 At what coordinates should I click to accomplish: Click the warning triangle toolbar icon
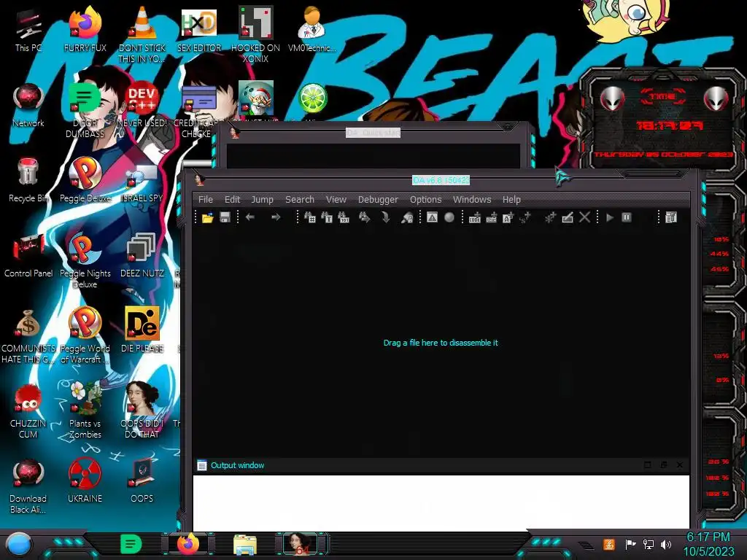click(432, 217)
